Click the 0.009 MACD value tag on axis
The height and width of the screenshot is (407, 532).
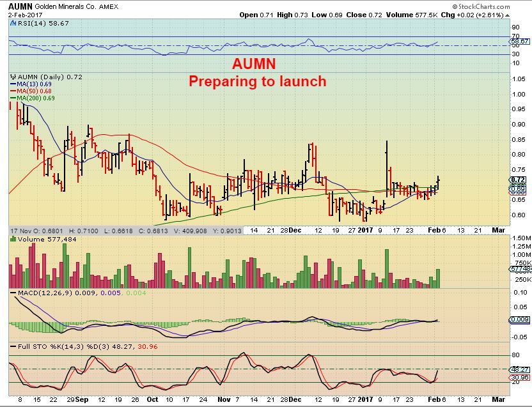[519, 319]
